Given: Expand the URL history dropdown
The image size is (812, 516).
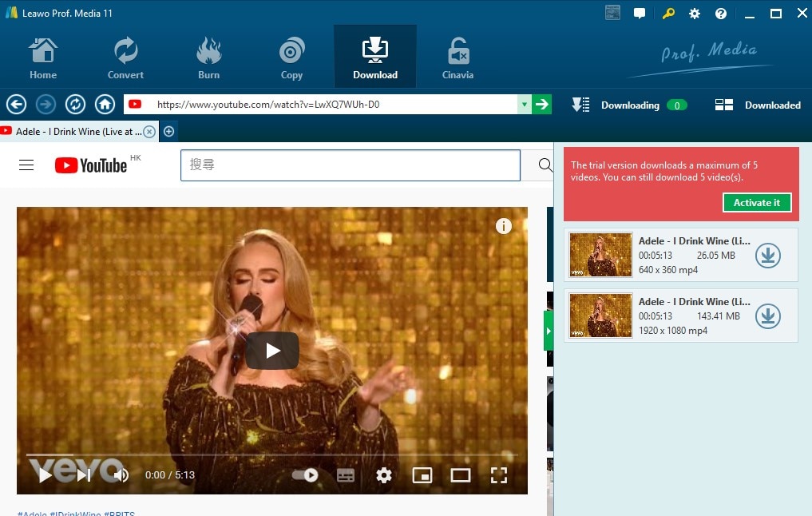Looking at the screenshot, I should coord(524,105).
